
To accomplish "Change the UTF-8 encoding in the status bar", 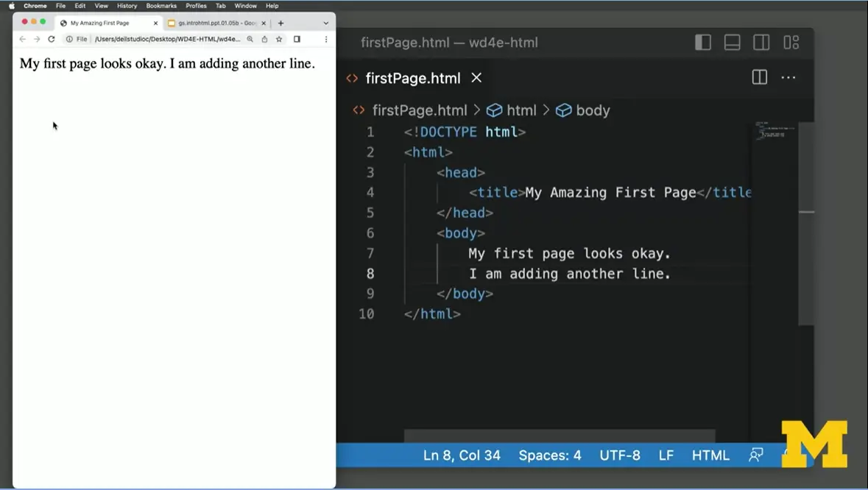I will coord(619,455).
